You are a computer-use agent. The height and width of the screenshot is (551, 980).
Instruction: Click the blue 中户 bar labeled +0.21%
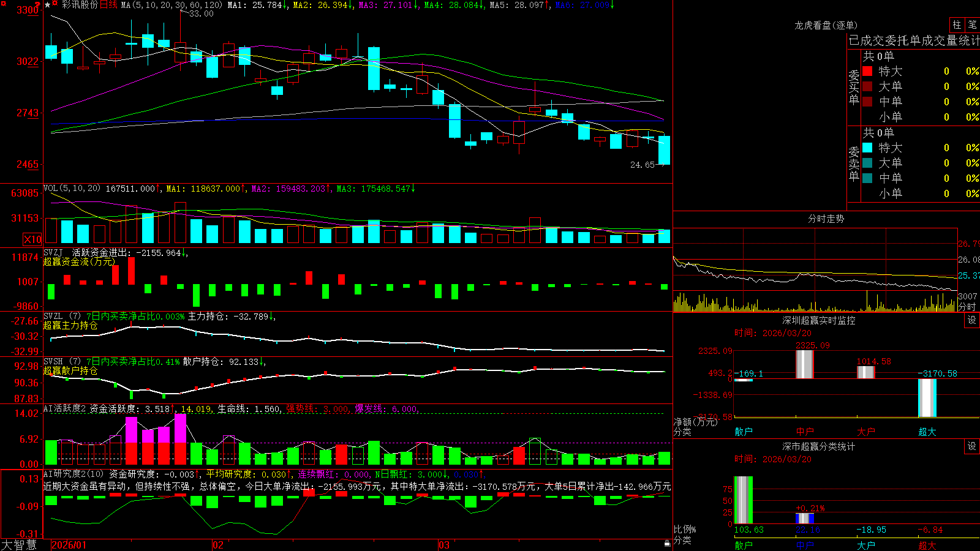pyautogui.click(x=805, y=518)
